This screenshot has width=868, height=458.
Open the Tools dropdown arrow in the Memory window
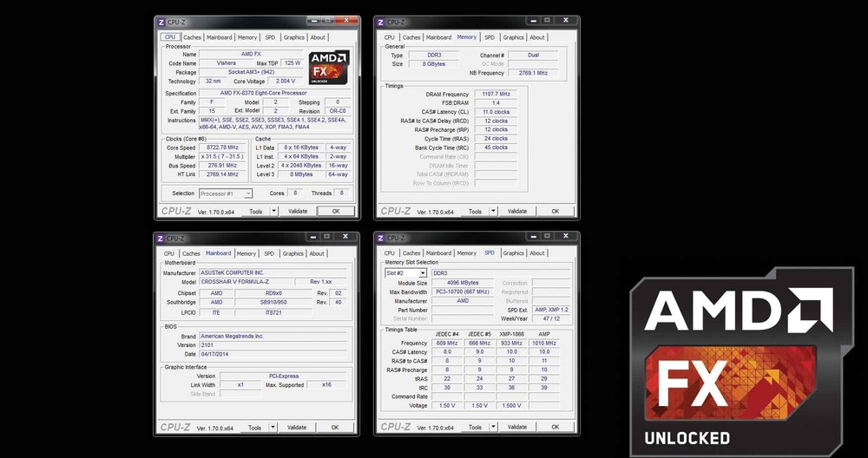pos(493,212)
